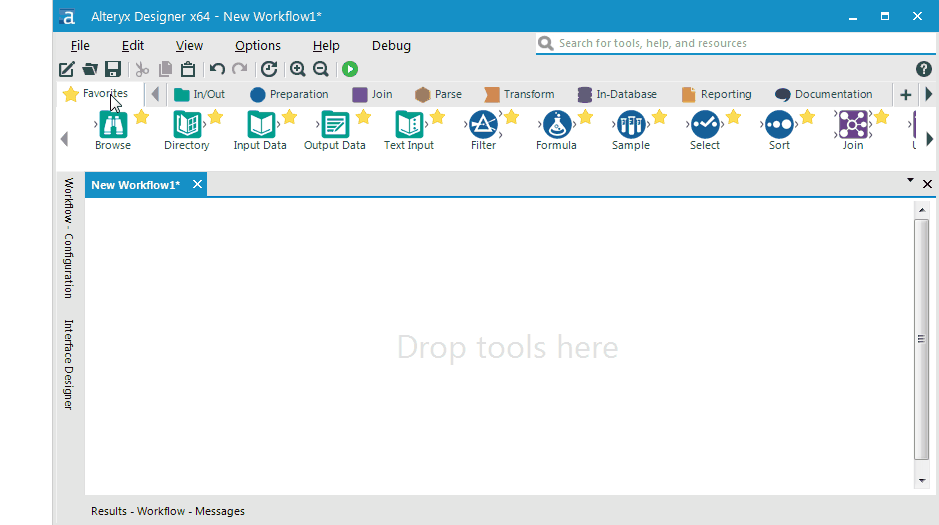The image size is (939, 525).
Task: Toggle the favorite star on Input Data tool
Action: tap(289, 117)
